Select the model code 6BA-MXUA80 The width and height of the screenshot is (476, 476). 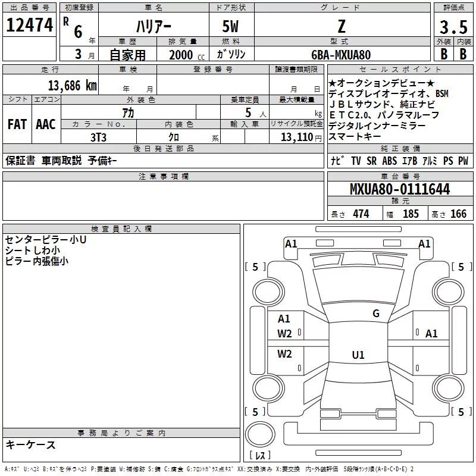(341, 55)
